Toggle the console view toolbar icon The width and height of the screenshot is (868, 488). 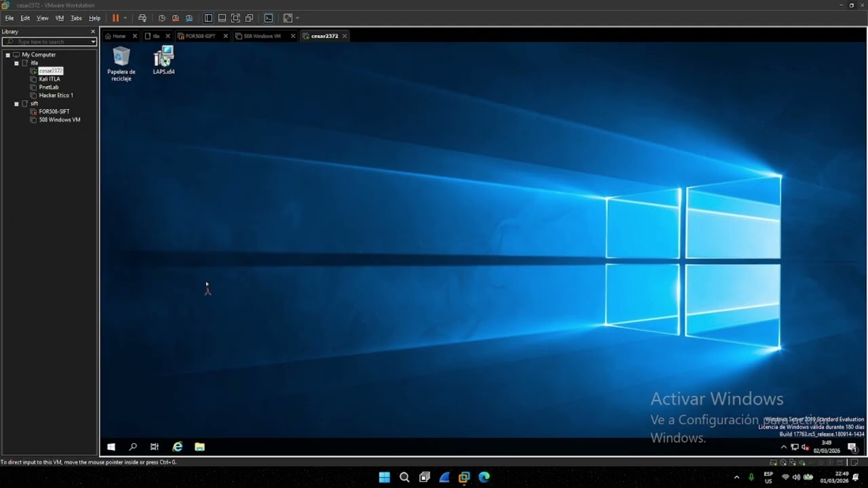click(x=269, y=18)
